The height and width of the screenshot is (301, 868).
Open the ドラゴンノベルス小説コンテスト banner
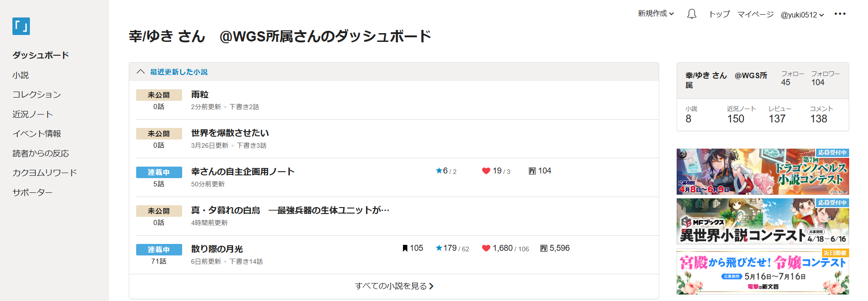point(762,172)
